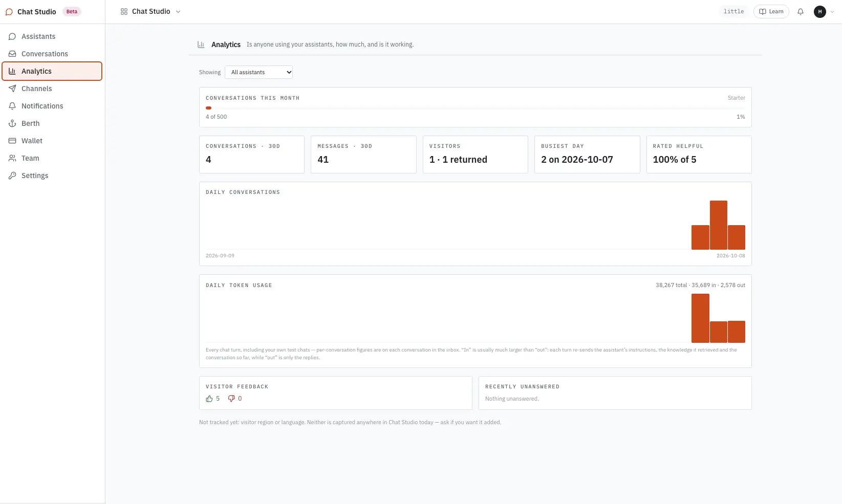This screenshot has height=504, width=842.
Task: Click the "100% of 5" rated helpful value
Action: tap(675, 160)
